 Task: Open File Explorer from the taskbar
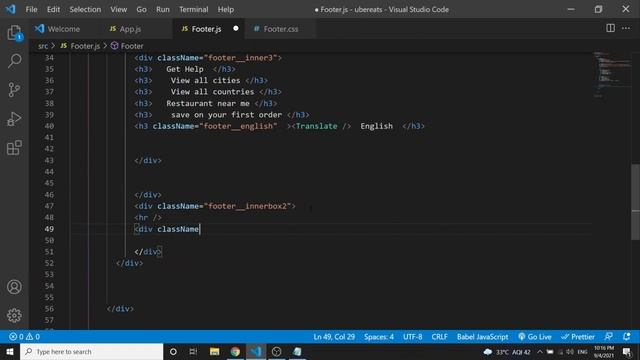point(214,351)
